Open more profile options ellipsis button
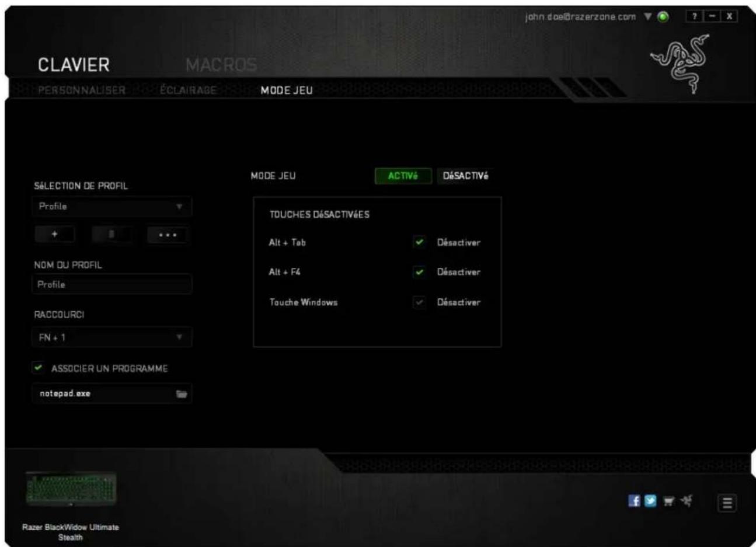756x547 pixels. [x=167, y=234]
